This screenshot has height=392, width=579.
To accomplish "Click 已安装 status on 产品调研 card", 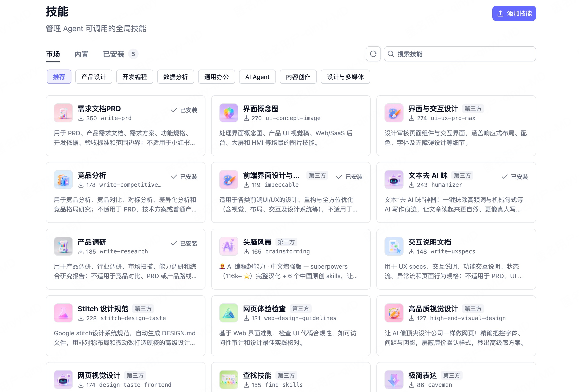I will pos(184,243).
